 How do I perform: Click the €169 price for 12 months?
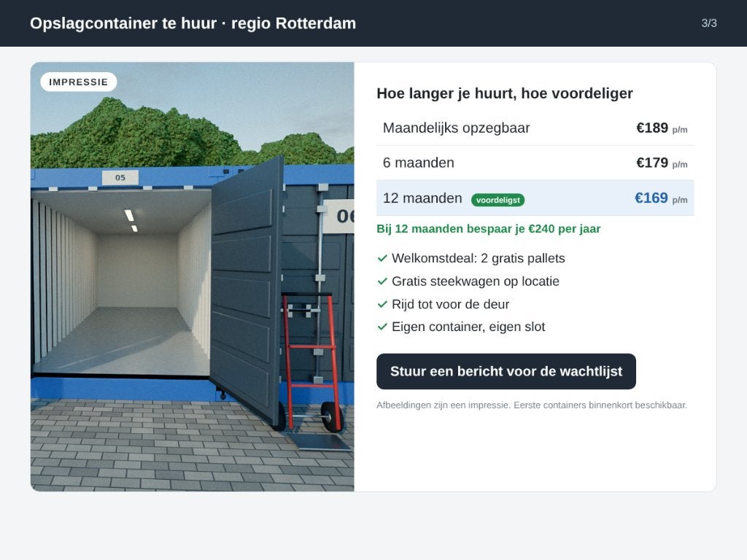651,198
